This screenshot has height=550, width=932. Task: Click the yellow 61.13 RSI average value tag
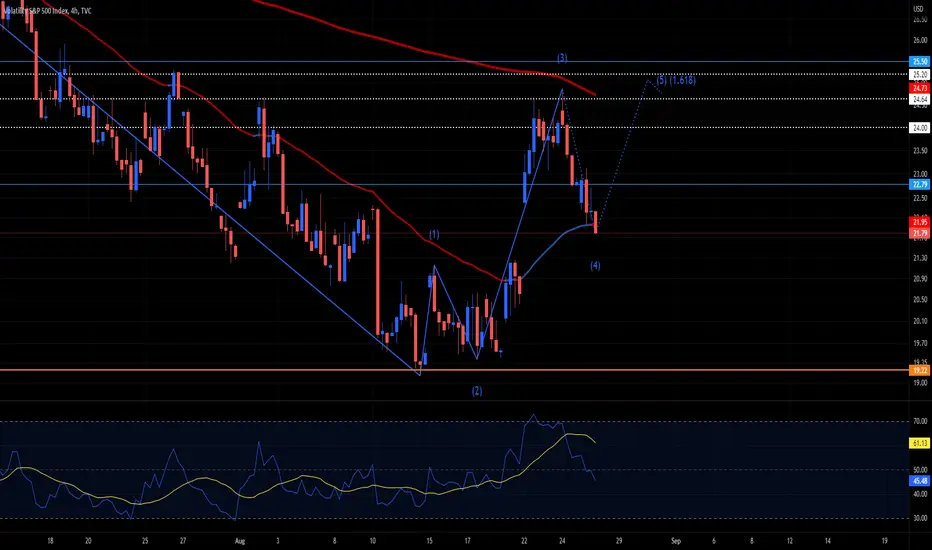click(x=920, y=443)
